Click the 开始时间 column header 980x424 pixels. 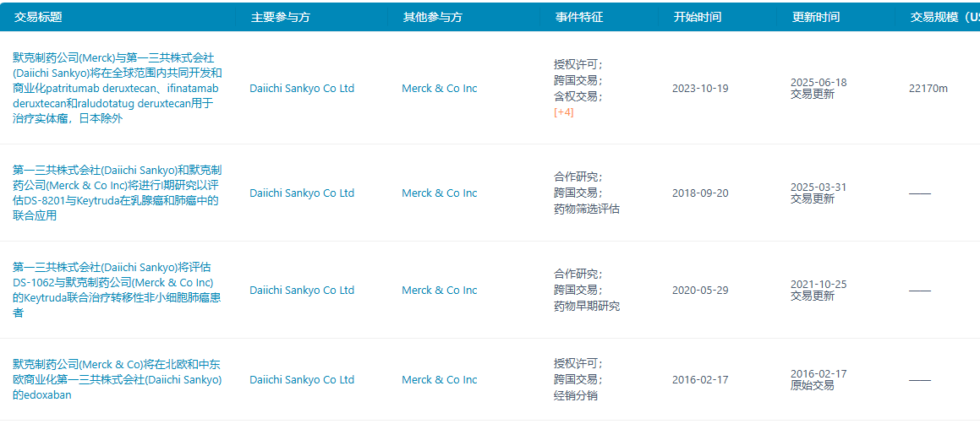coord(698,18)
